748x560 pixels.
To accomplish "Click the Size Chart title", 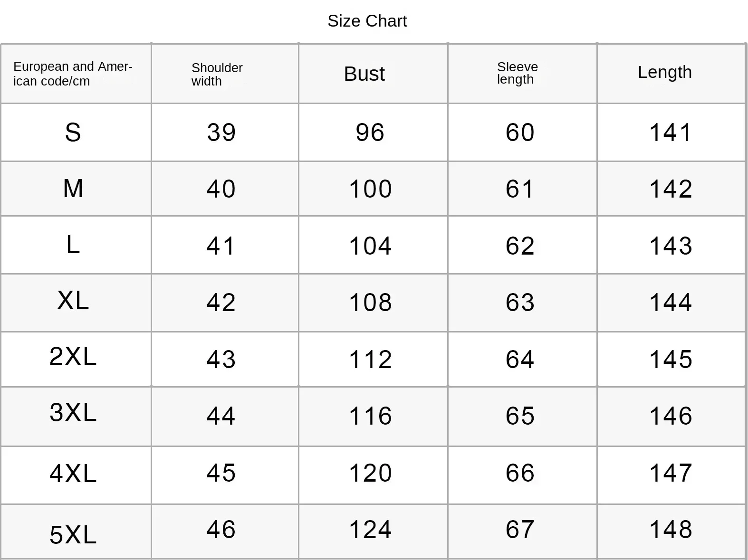I will coord(367,21).
